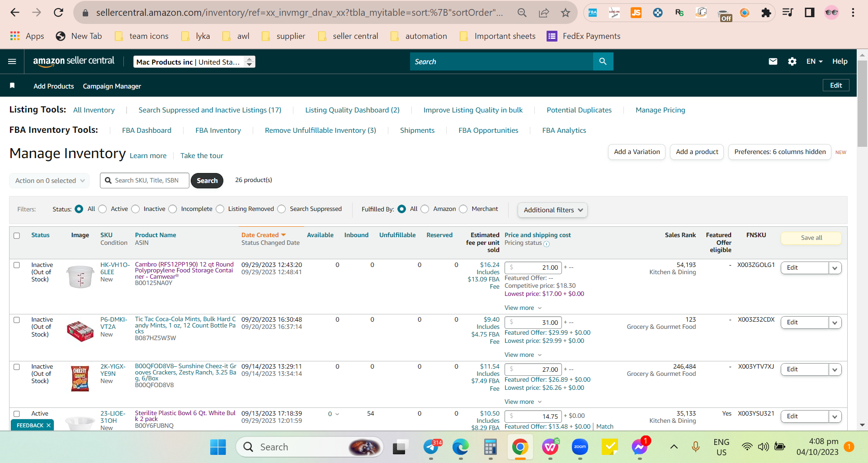The height and width of the screenshot is (463, 868).
Task: Go to the FBA Dashboard tool
Action: pyautogui.click(x=146, y=131)
